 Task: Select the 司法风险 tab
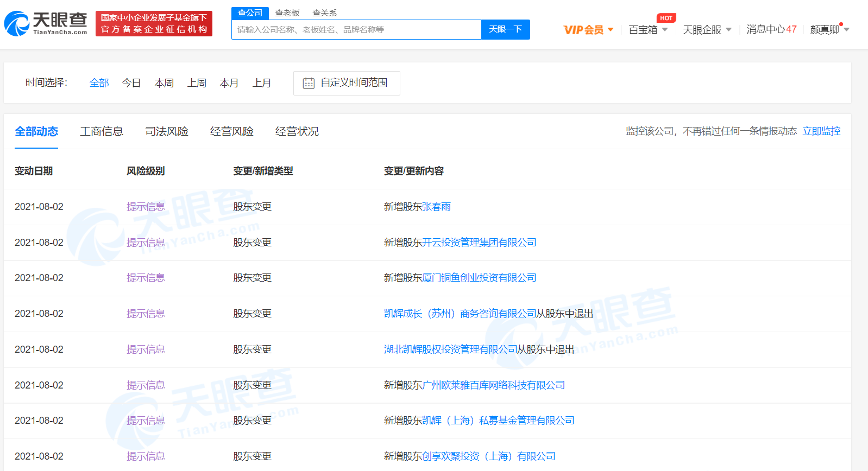click(167, 131)
